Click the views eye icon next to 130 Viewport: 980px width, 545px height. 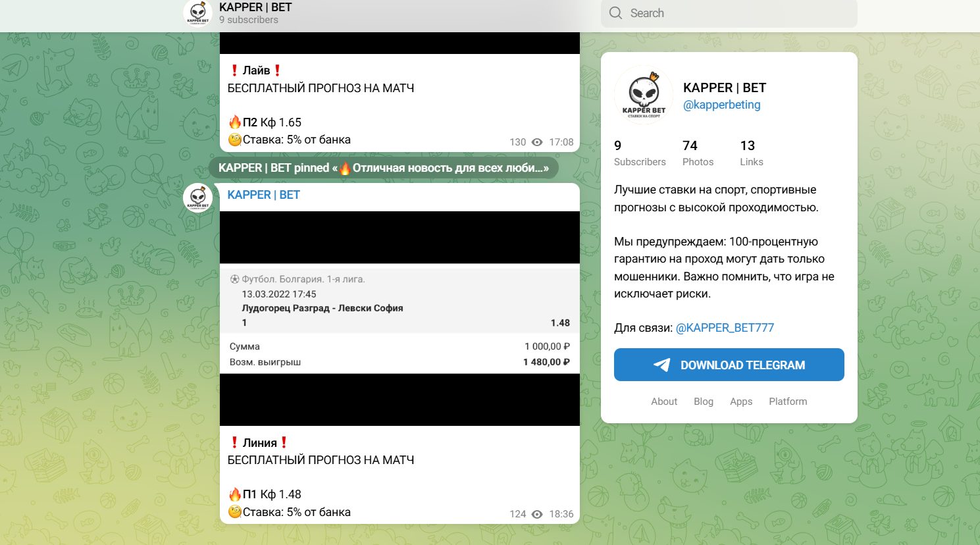(537, 142)
